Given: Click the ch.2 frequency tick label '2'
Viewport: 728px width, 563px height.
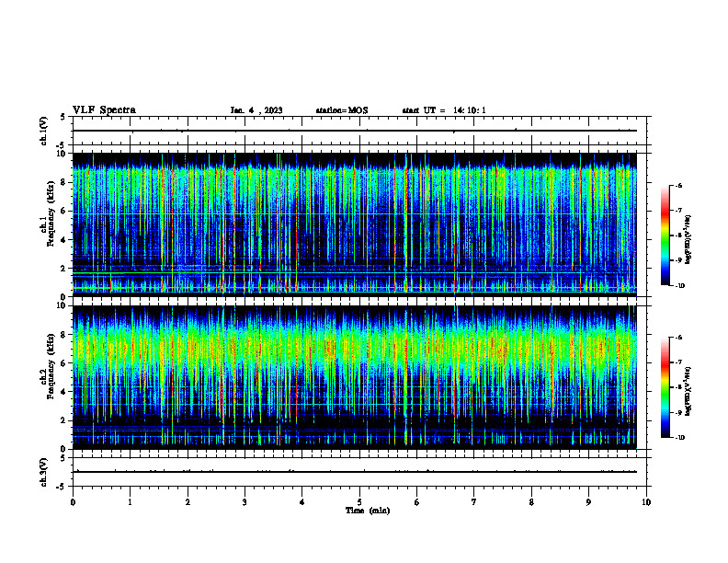Looking at the screenshot, I should [x=63, y=420].
